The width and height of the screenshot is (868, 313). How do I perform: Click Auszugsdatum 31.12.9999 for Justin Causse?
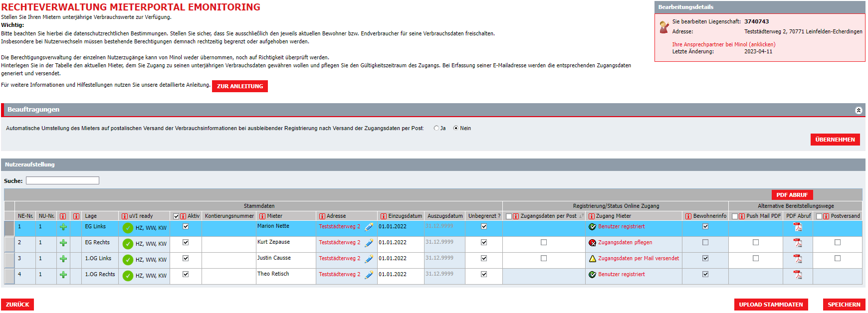(439, 258)
